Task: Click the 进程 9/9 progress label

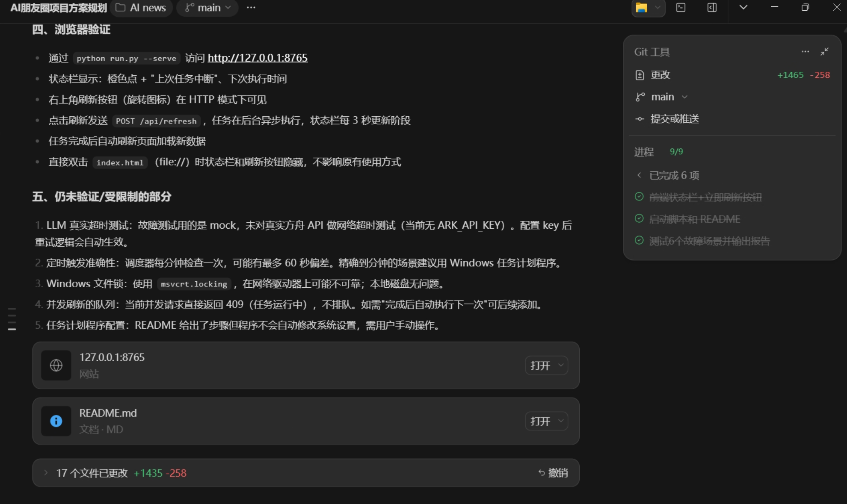Action: 659,152
